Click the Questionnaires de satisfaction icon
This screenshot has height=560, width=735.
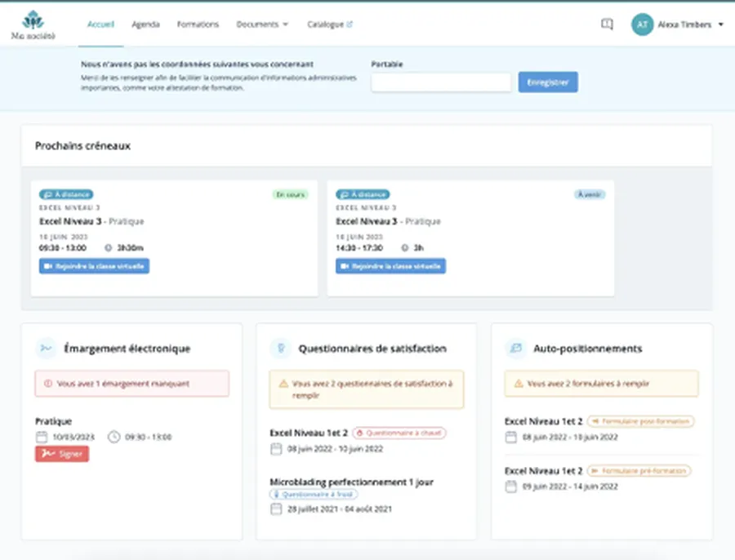point(281,349)
